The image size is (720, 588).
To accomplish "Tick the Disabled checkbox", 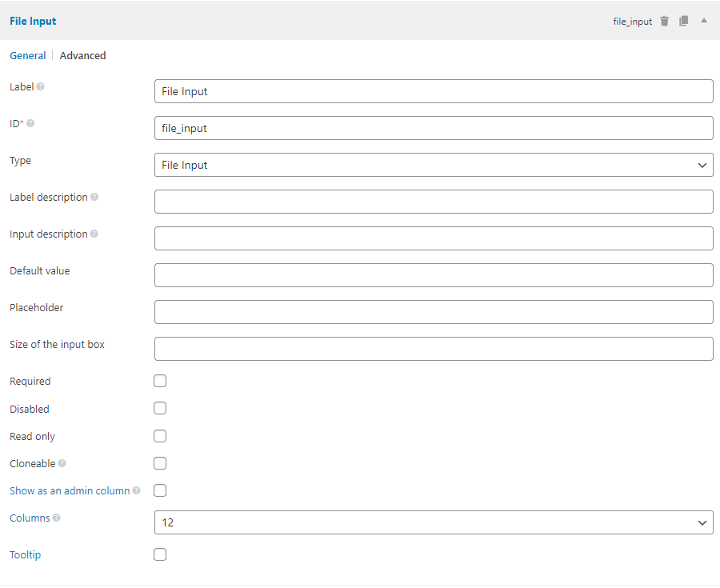I will [160, 408].
